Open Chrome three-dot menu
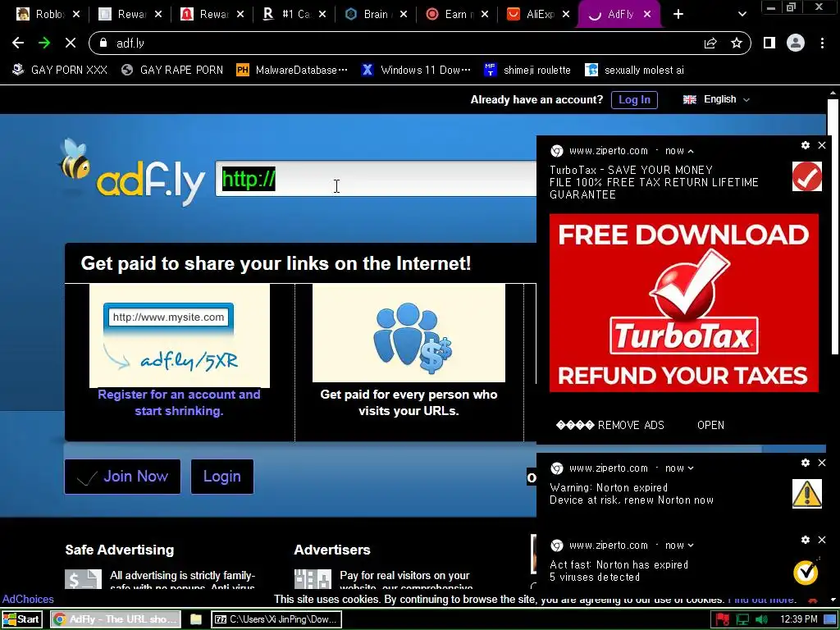This screenshot has width=840, height=630. (822, 43)
